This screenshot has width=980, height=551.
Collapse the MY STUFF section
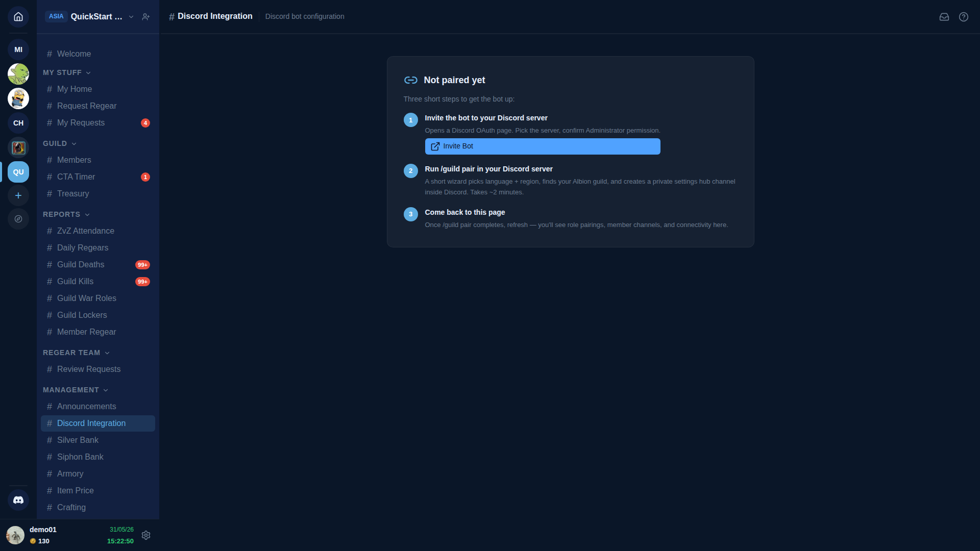pos(67,72)
